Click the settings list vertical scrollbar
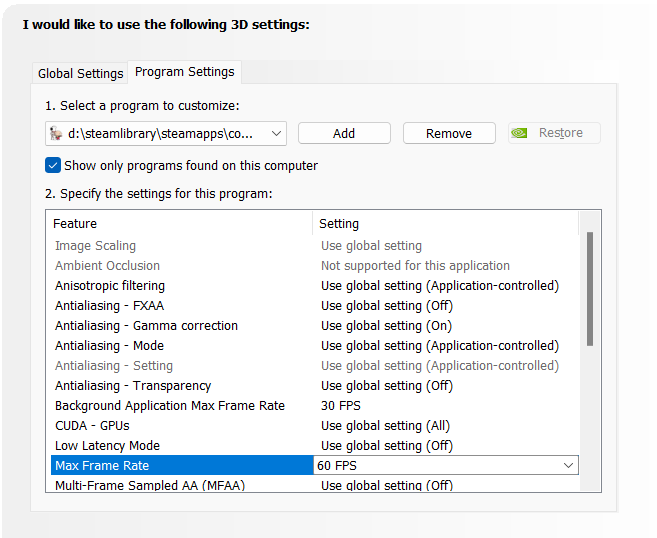The image size is (657, 538). click(590, 290)
